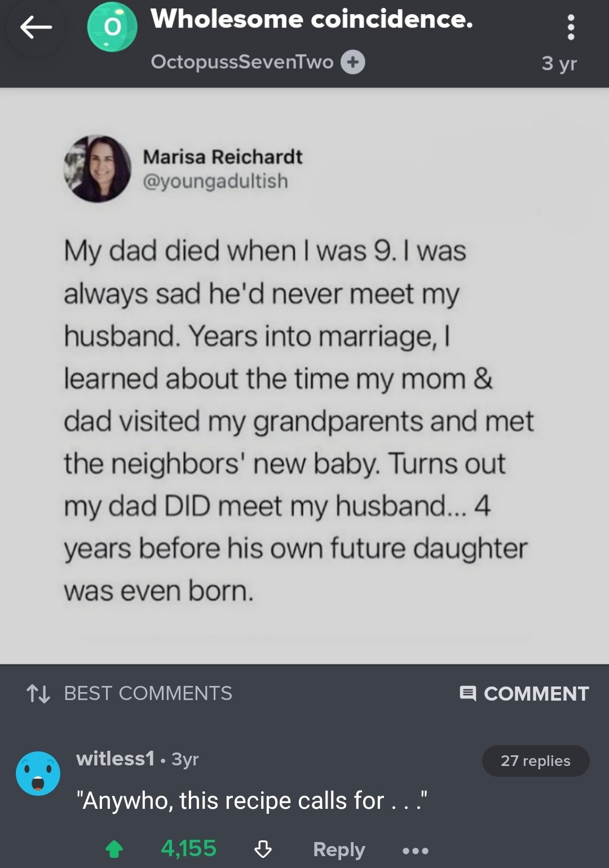This screenshot has height=868, width=609.
Task: Tap Marisa Reichardt's profile photo
Action: tap(97, 169)
